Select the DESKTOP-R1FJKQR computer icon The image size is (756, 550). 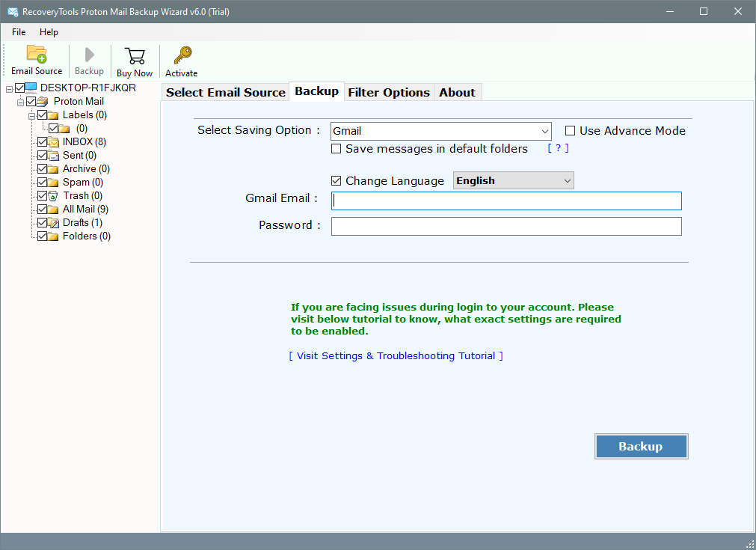[x=31, y=88]
